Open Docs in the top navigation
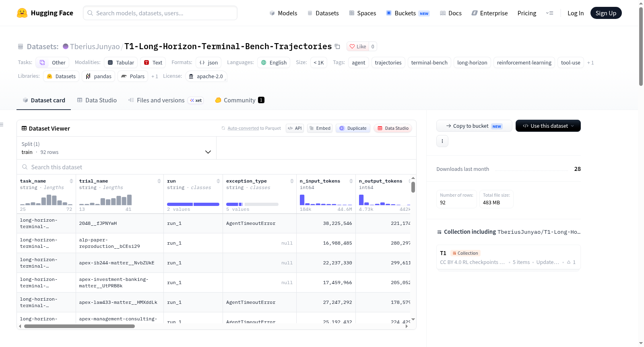The width and height of the screenshot is (644, 347). (451, 13)
